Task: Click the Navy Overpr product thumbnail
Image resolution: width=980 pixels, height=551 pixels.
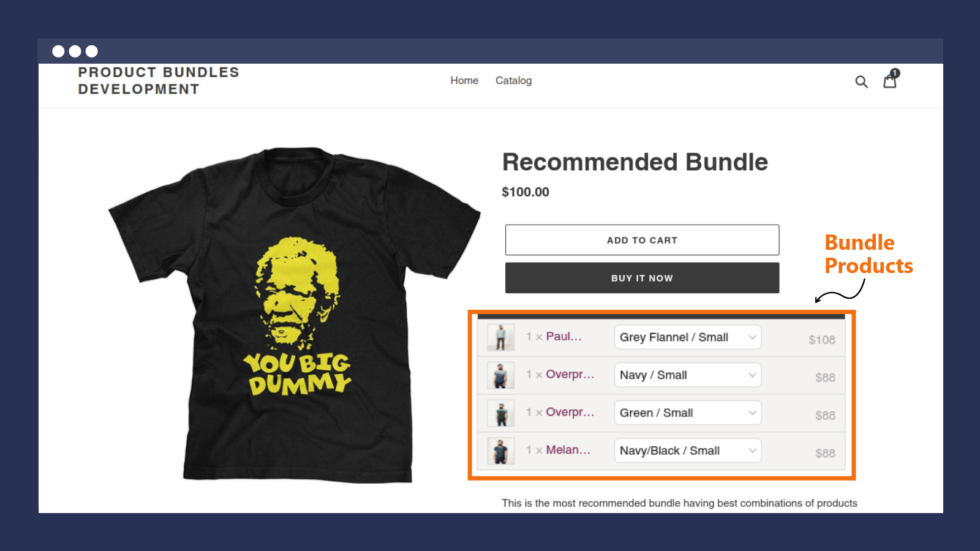Action: click(x=500, y=375)
